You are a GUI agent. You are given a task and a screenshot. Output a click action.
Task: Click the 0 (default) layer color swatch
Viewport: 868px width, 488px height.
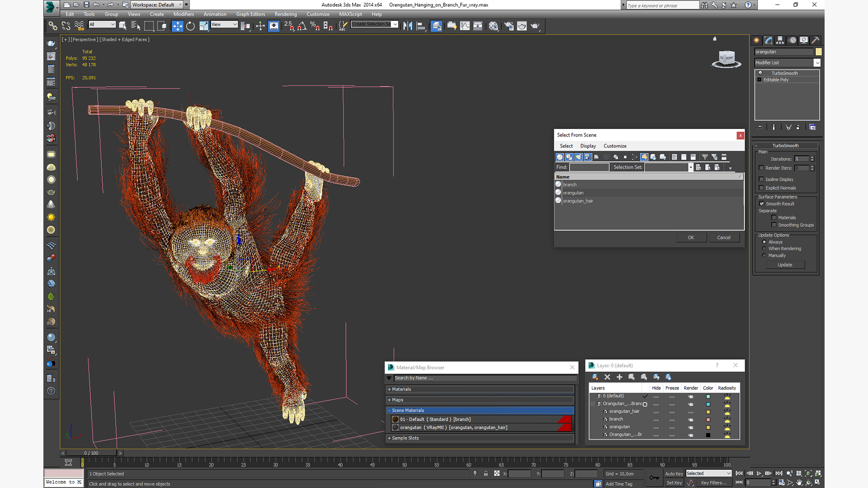708,396
